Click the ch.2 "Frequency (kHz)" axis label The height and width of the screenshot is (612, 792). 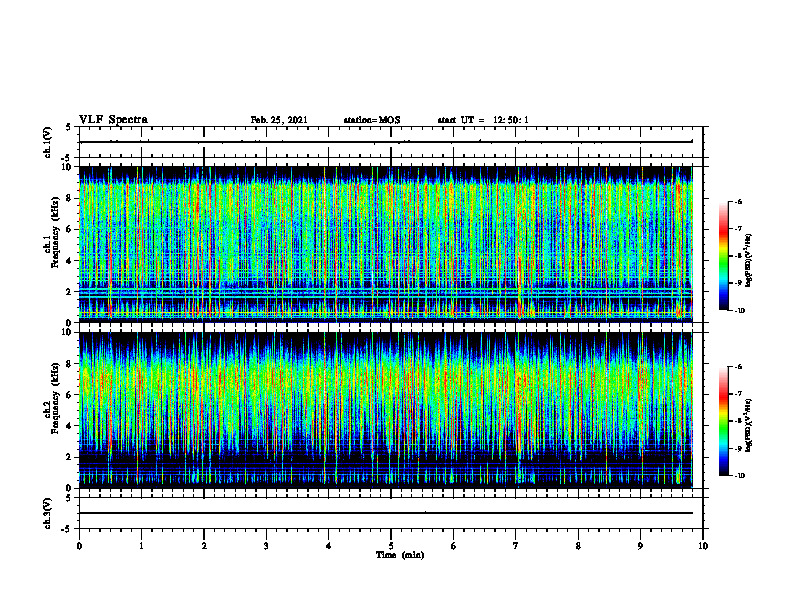[x=55, y=398]
